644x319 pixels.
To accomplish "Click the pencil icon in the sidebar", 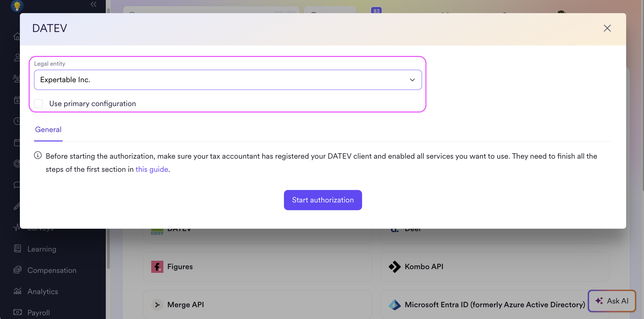I will [17, 206].
